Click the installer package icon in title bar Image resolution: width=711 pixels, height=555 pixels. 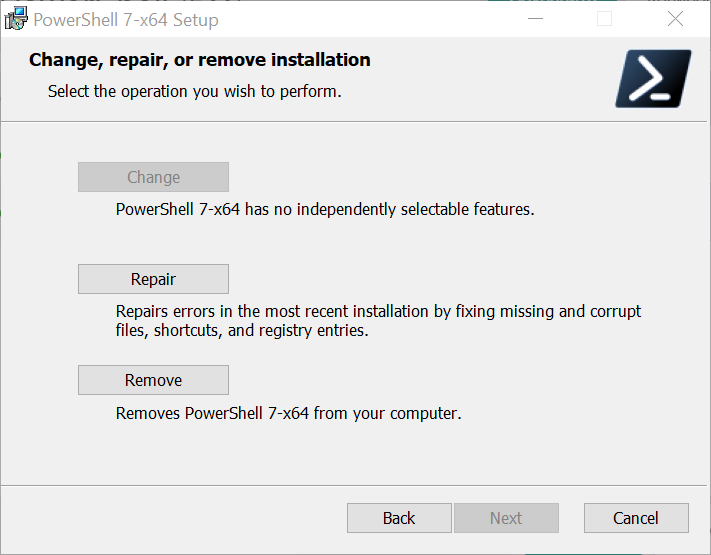tap(16, 19)
